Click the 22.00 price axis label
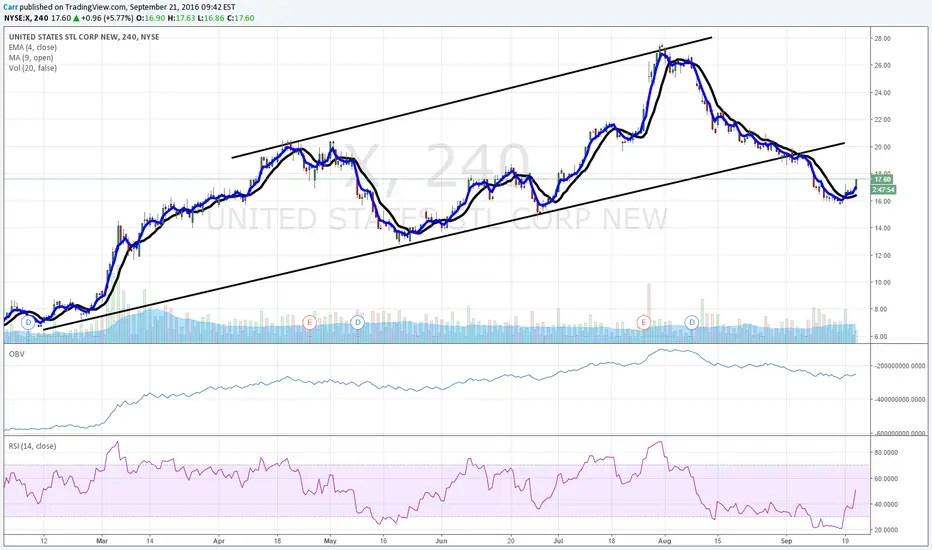This screenshot has height=550, width=932. (883, 120)
